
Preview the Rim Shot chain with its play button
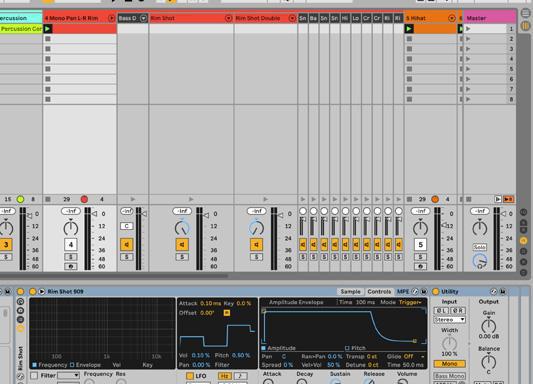pyautogui.click(x=191, y=199)
